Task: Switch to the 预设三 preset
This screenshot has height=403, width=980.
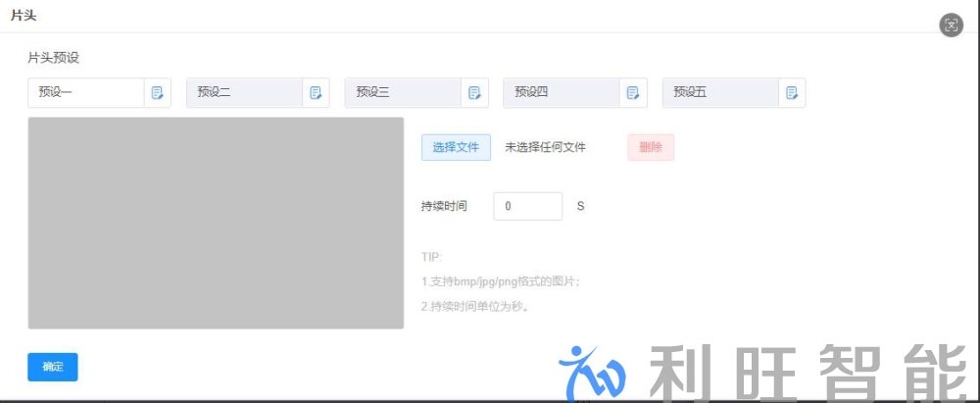Action: click(x=403, y=93)
